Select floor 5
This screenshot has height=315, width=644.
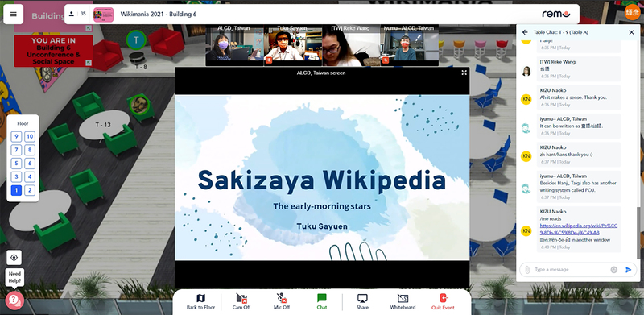[16, 164]
